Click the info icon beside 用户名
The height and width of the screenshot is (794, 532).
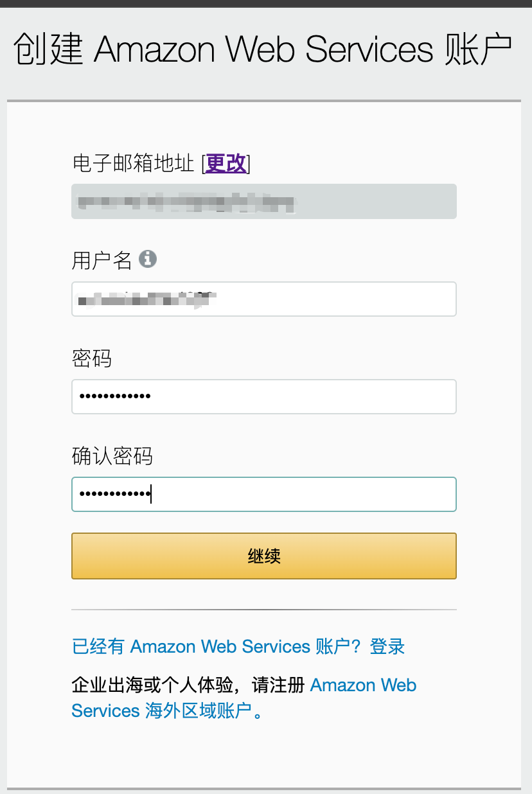point(148,260)
